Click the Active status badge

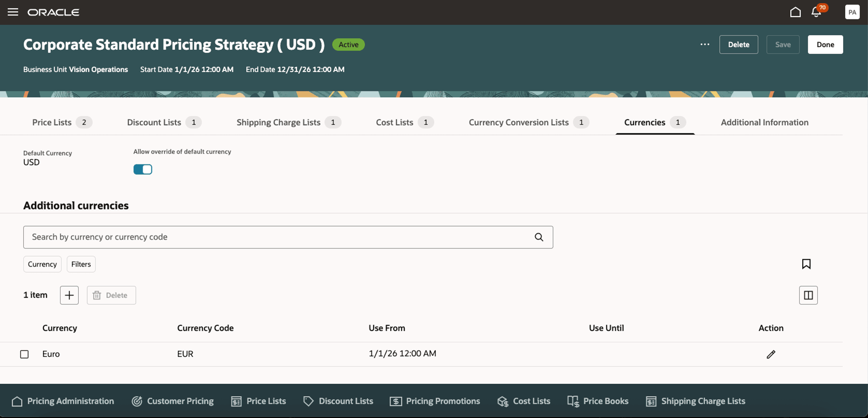(348, 45)
